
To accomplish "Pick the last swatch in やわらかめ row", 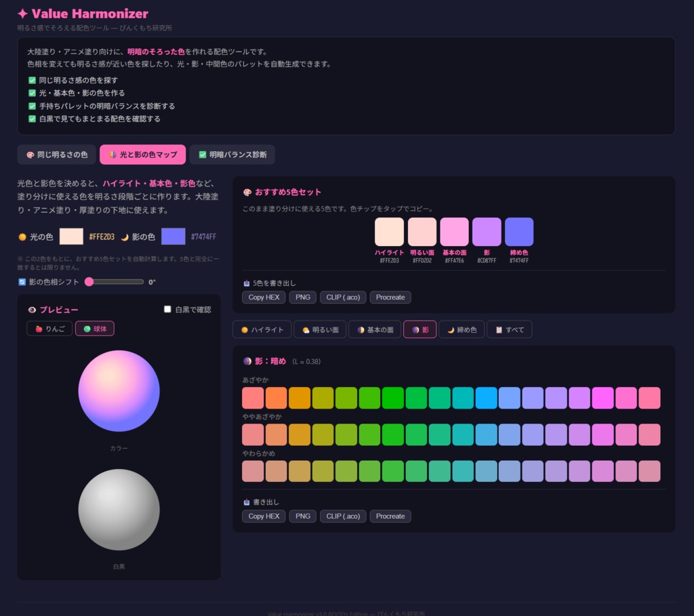I will [x=649, y=471].
